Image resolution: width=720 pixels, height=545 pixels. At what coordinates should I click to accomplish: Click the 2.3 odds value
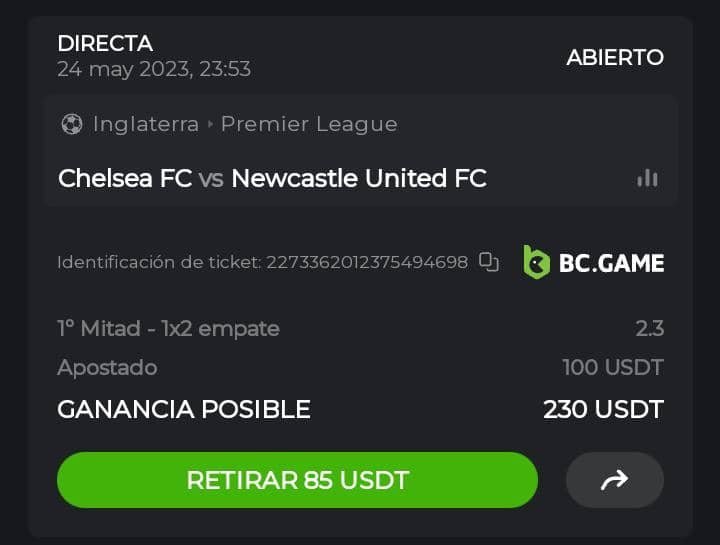[649, 328]
